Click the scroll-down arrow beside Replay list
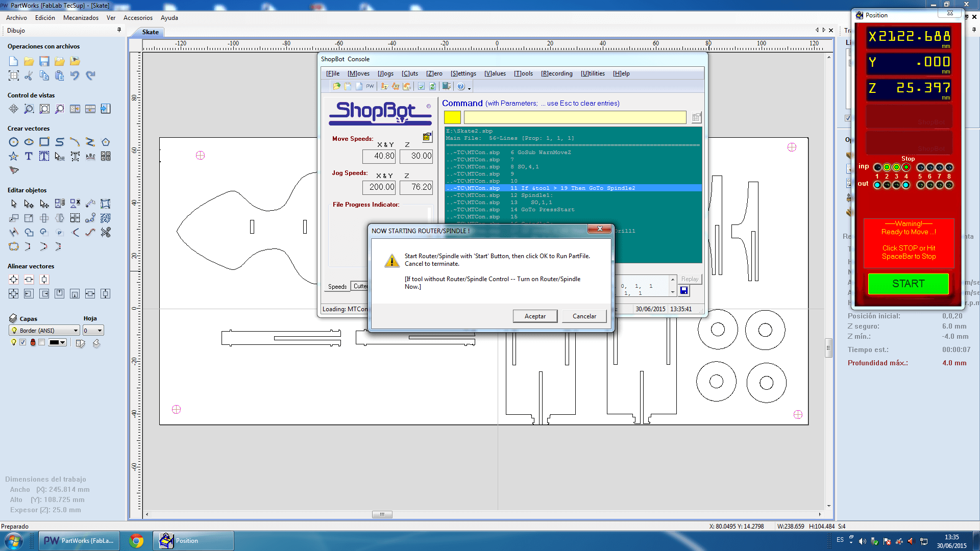 click(x=673, y=292)
